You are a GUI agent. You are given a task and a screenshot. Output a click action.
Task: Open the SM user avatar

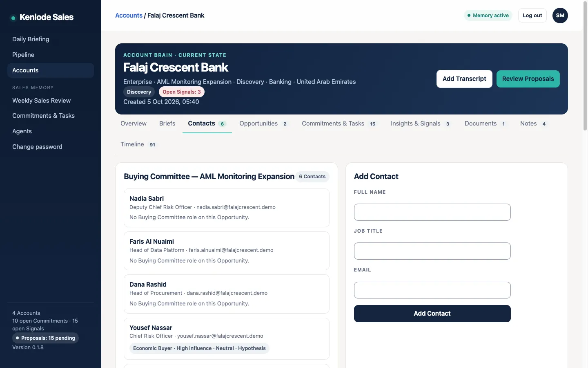(560, 16)
